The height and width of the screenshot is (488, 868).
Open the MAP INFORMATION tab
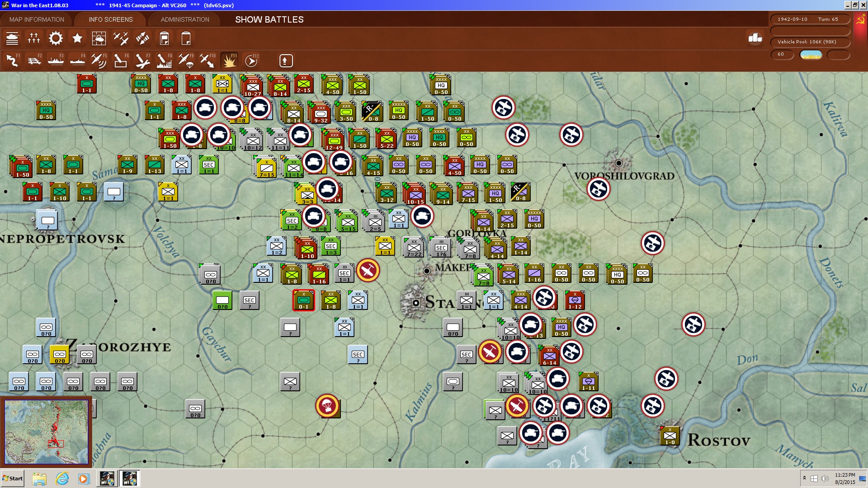(37, 19)
